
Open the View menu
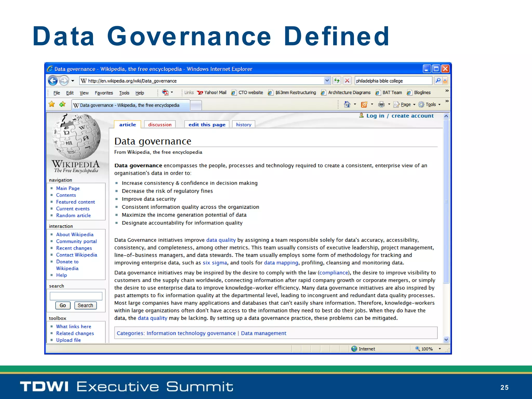point(84,93)
